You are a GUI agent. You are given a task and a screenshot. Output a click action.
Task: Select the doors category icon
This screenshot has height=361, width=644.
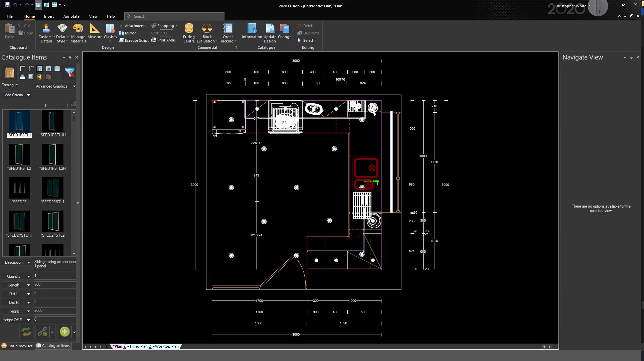coord(40,69)
